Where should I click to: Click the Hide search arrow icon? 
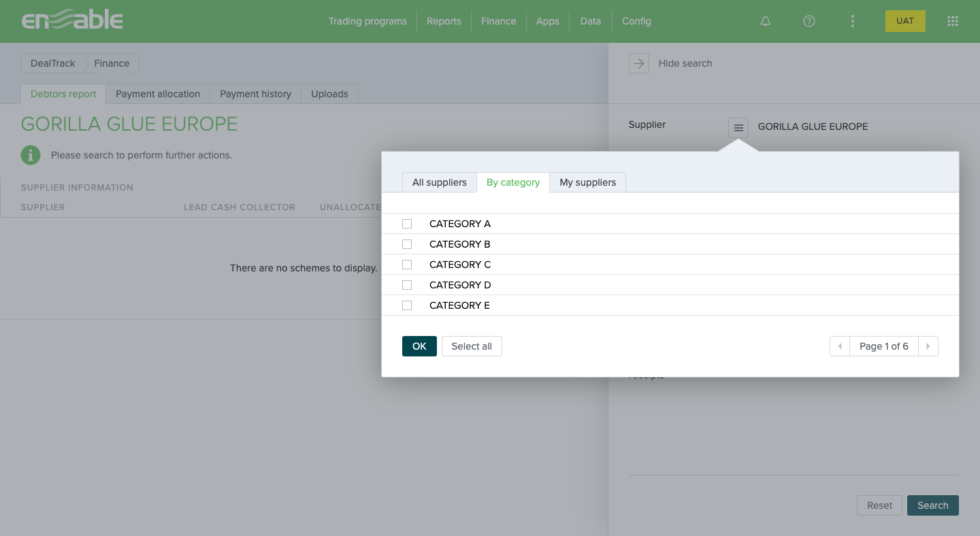pos(639,63)
